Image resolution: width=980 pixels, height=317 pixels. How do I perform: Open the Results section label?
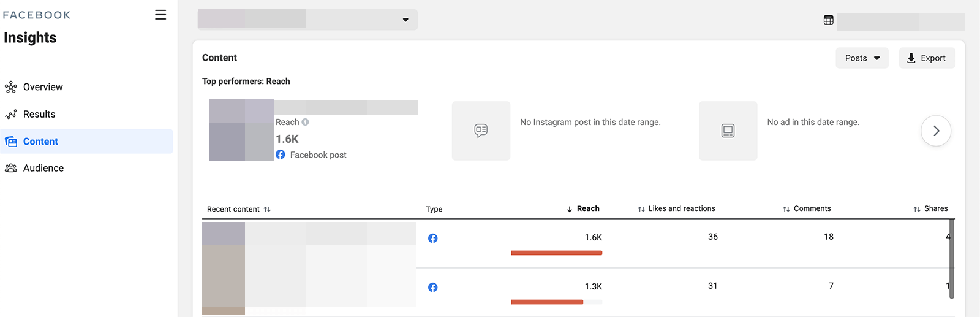[x=39, y=115]
